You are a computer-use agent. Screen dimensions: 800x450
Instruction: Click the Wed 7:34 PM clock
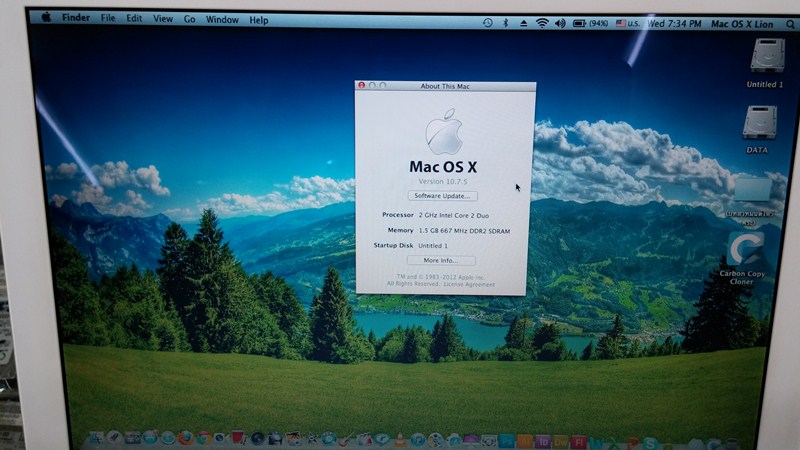click(x=674, y=23)
